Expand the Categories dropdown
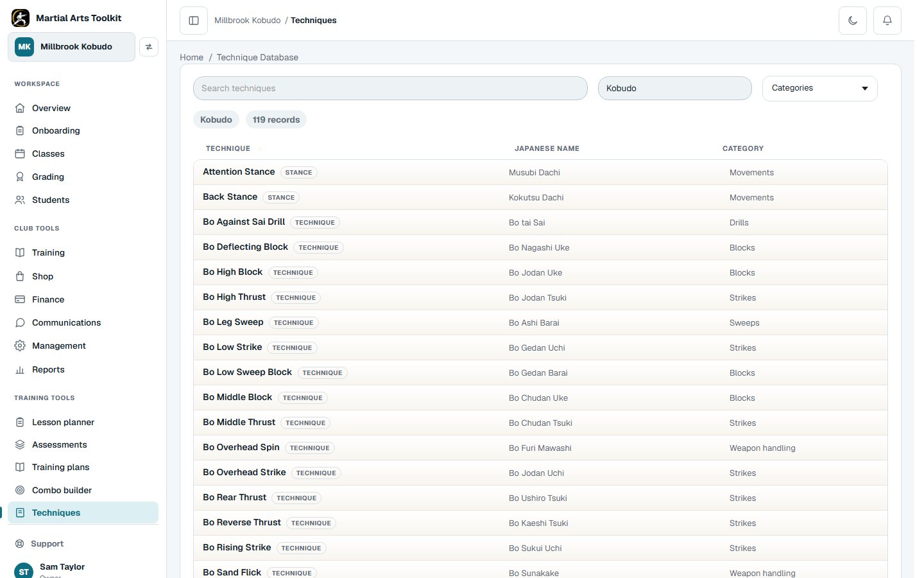This screenshot has width=924, height=578. 819,88
